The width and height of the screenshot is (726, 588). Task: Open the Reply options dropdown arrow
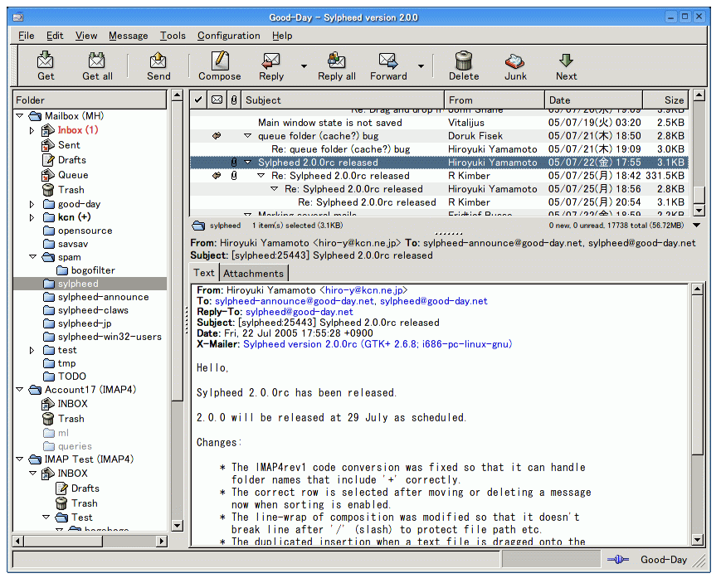pos(304,66)
